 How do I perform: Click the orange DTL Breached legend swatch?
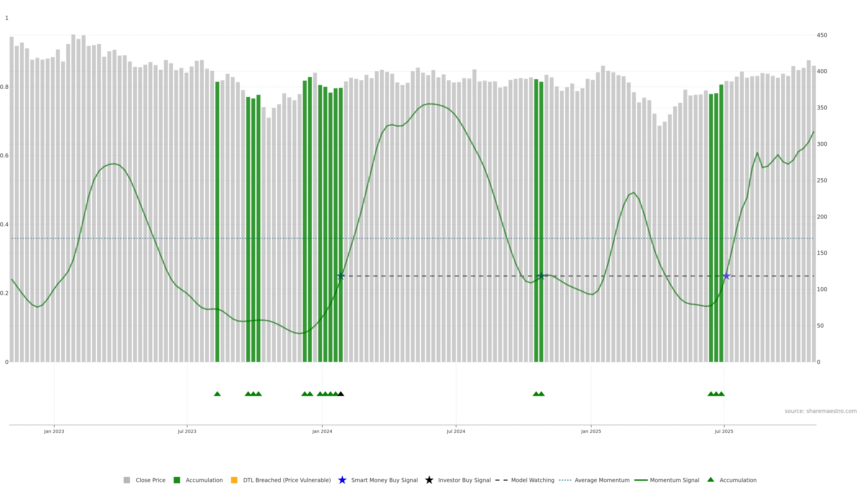pos(234,480)
